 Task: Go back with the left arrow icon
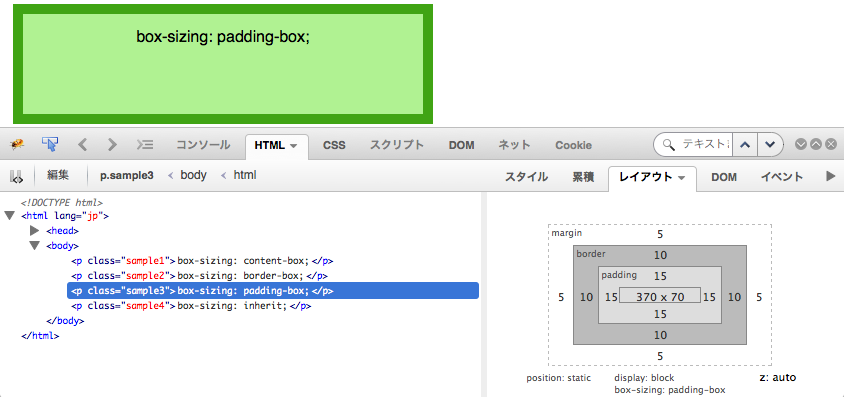point(82,144)
